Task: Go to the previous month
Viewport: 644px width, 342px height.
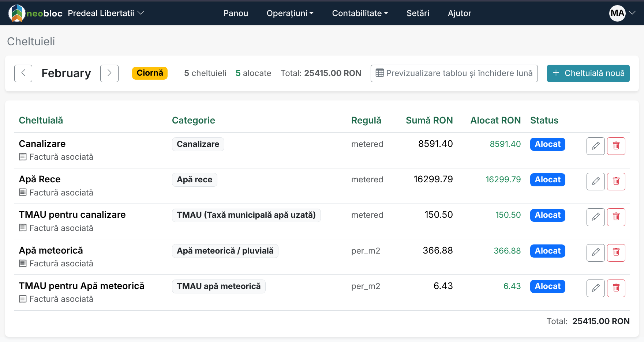Action: click(x=23, y=73)
